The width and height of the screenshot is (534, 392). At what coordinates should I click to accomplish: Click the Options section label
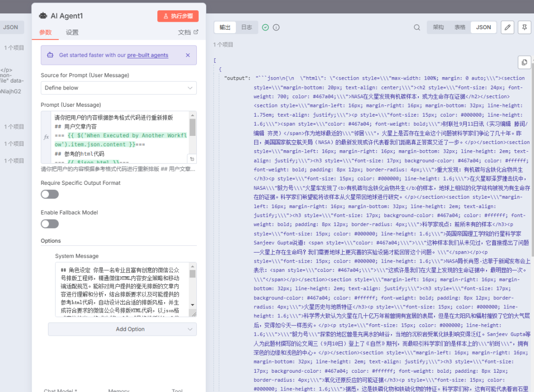(51, 241)
